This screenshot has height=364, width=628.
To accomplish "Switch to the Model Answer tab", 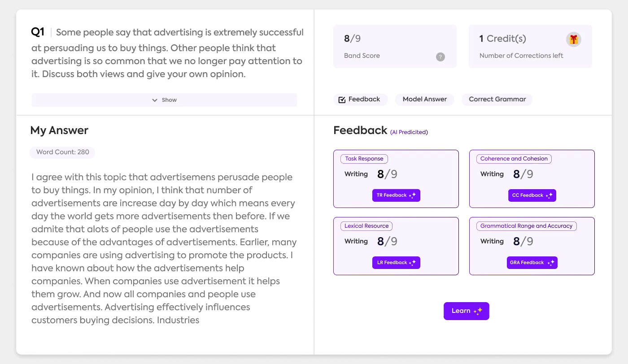I will pos(424,99).
